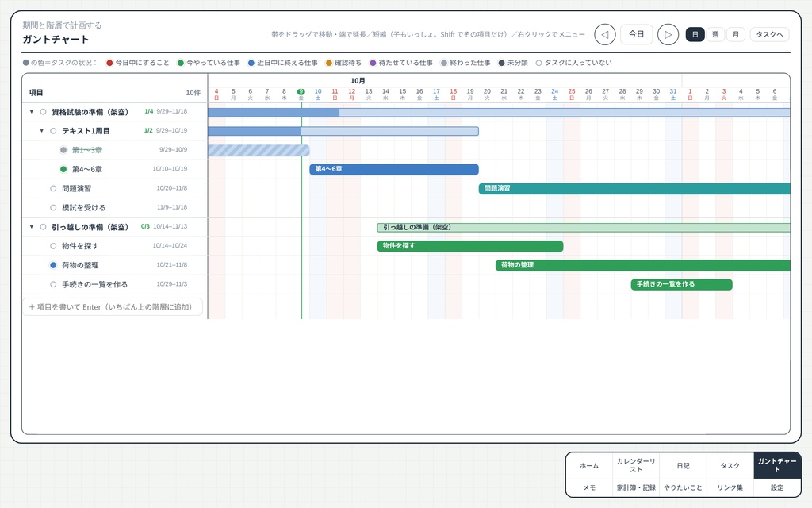Collapse the テキスト1周目 subgroup
The width and height of the screenshot is (812, 508).
click(x=42, y=131)
